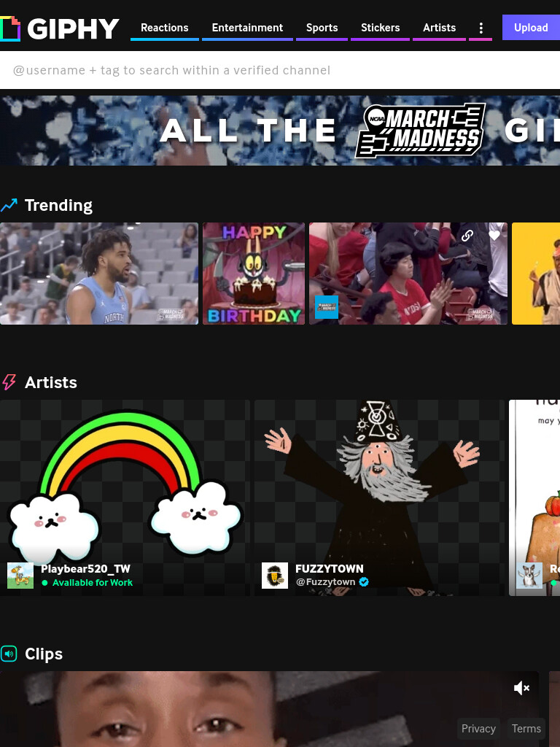
Task: Click the Artists lightning bolt icon
Action: tap(9, 382)
